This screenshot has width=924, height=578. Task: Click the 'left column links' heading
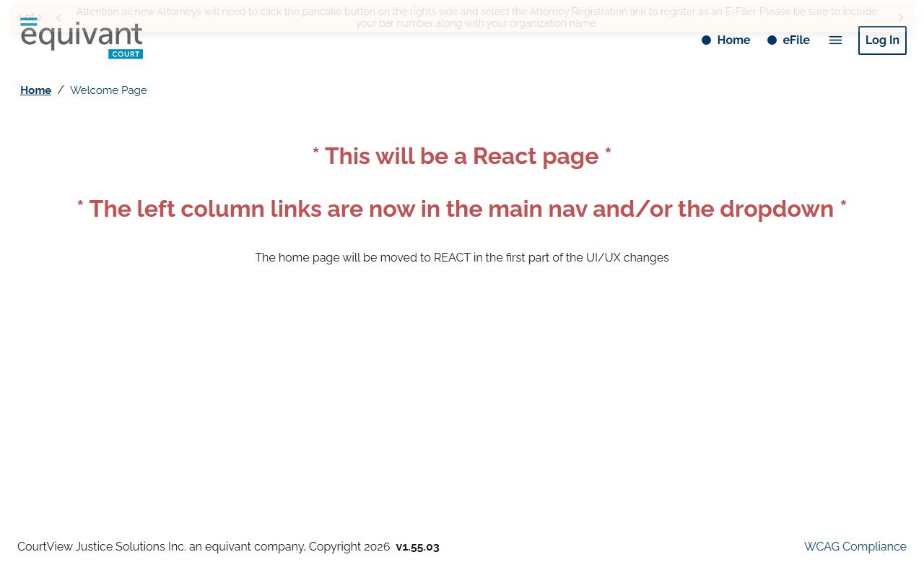[462, 209]
